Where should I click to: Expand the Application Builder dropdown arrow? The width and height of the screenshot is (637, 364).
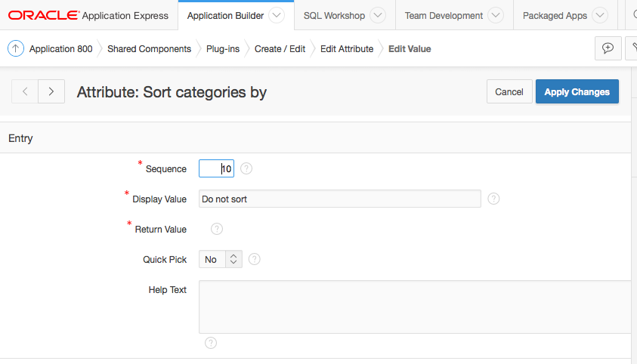277,15
